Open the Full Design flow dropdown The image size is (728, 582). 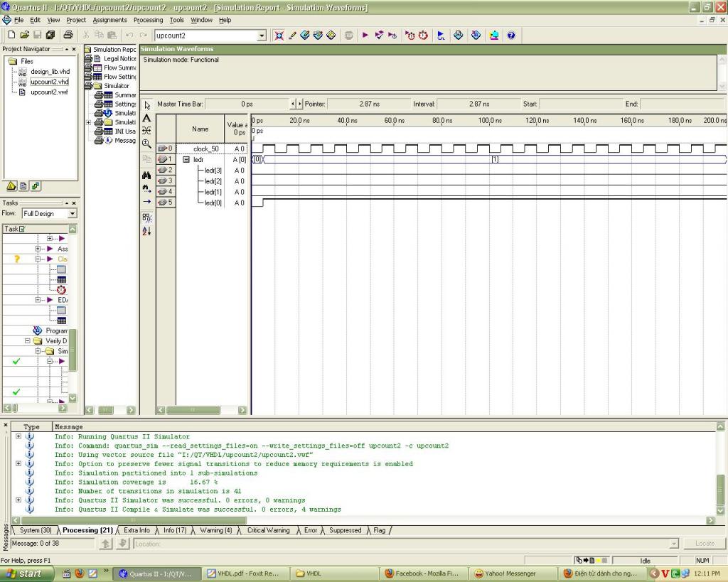72,213
